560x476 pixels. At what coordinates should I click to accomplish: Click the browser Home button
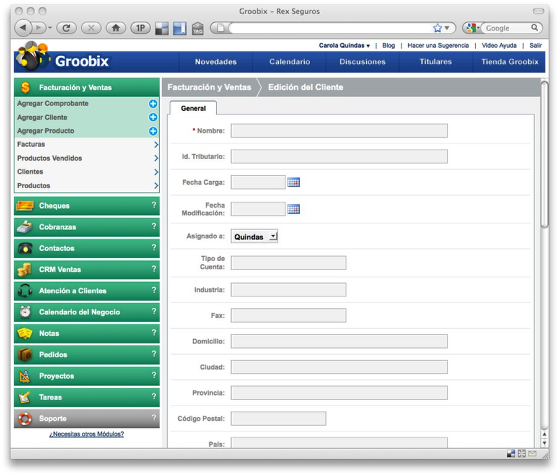coord(116,28)
